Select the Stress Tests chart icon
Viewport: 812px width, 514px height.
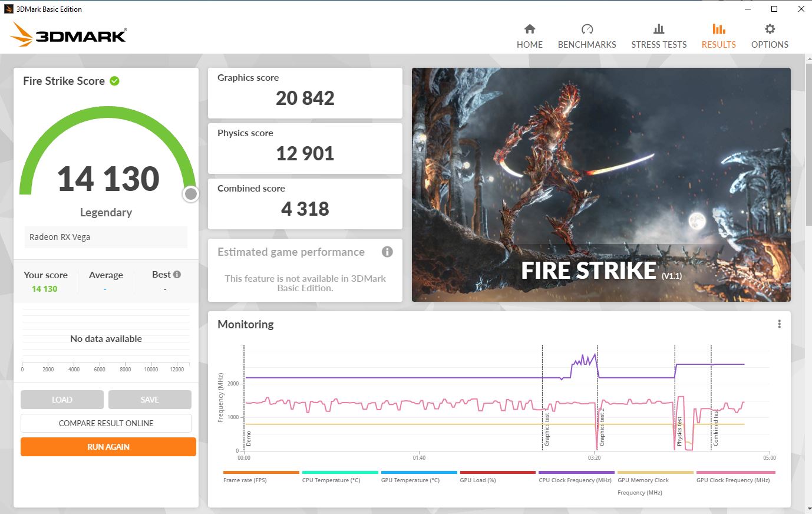pos(659,28)
